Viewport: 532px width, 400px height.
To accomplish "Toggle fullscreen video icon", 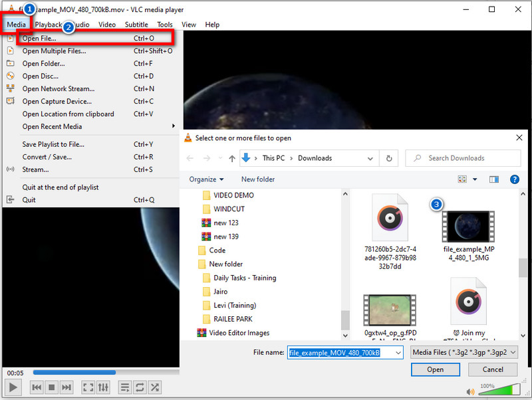I will (88, 387).
